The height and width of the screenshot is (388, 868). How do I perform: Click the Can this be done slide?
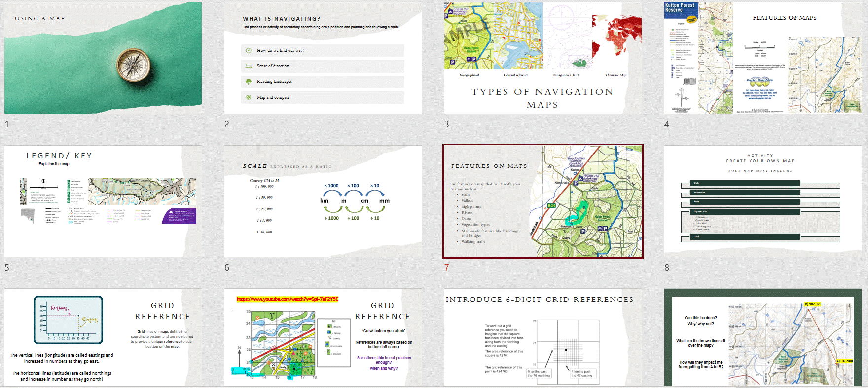click(x=763, y=337)
